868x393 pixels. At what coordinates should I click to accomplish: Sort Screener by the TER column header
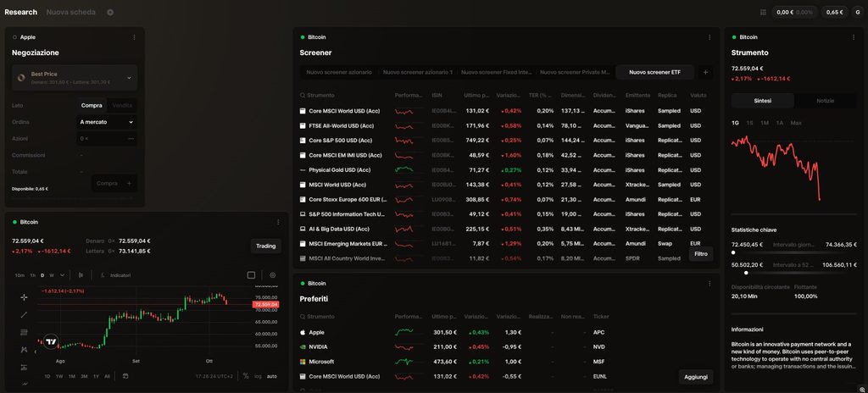tap(541, 95)
